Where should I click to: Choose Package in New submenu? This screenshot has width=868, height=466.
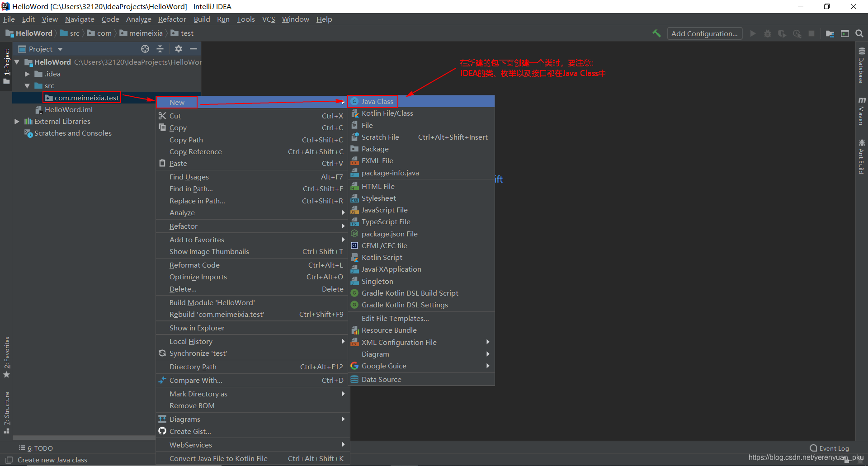[421, 149]
